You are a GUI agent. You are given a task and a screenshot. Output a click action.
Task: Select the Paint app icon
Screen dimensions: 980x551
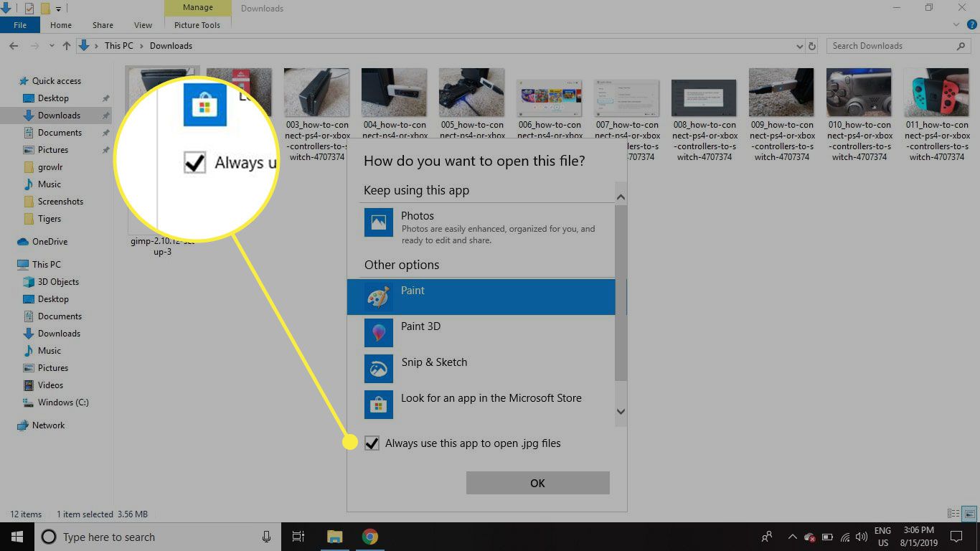coord(379,297)
